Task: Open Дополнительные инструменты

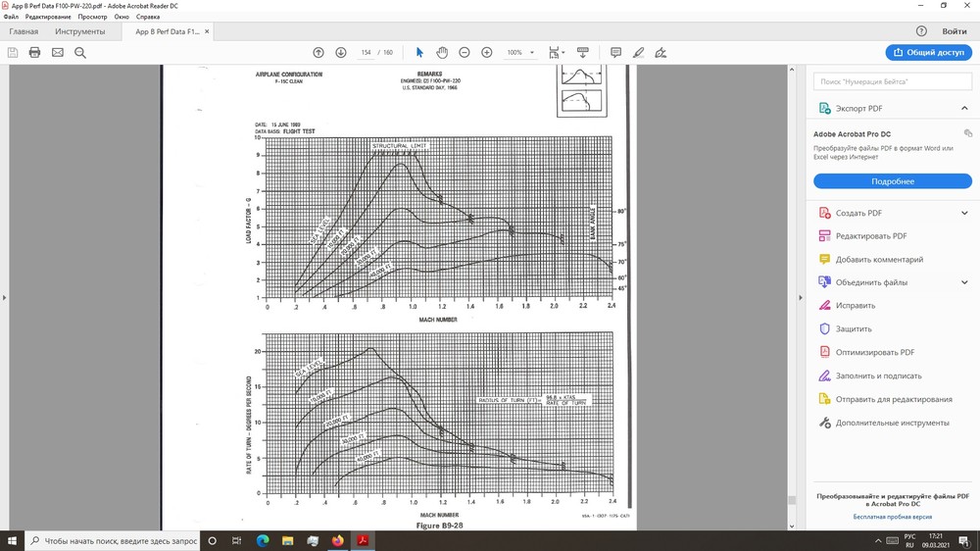Action: tap(893, 423)
